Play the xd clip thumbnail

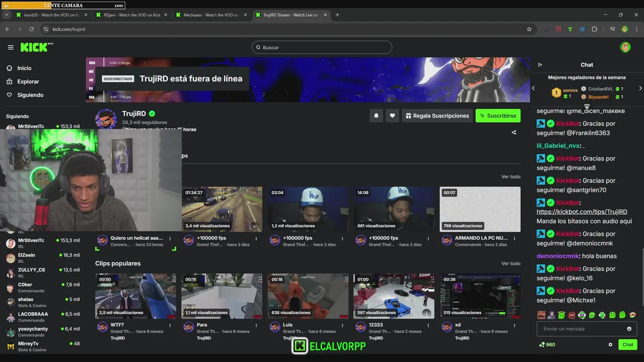(480, 296)
